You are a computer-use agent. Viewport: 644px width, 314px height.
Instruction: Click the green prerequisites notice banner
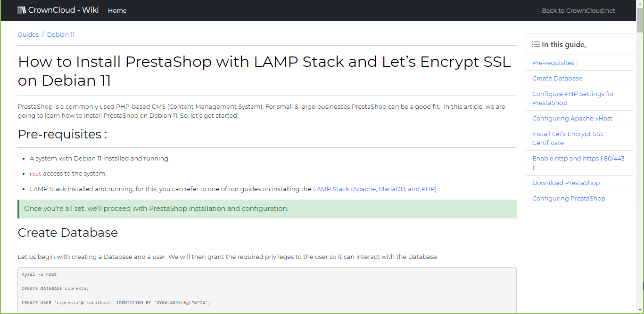tap(267, 209)
